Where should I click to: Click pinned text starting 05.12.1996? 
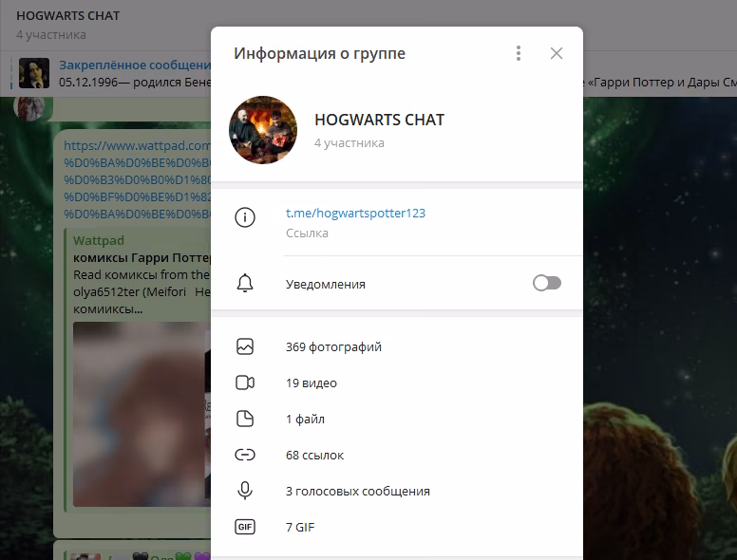point(135,83)
